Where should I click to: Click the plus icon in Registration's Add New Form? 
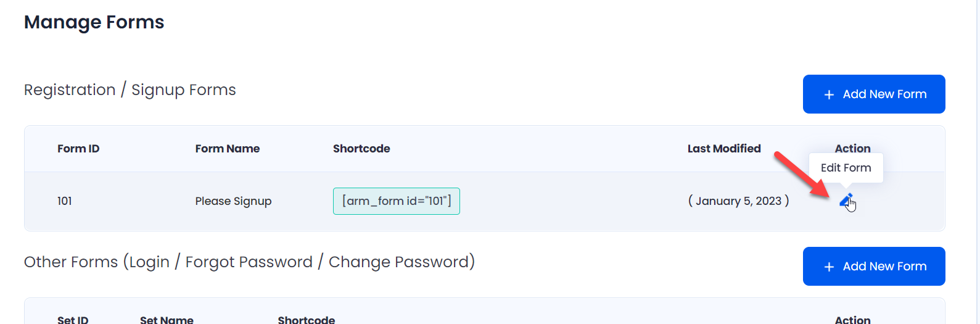coord(829,94)
